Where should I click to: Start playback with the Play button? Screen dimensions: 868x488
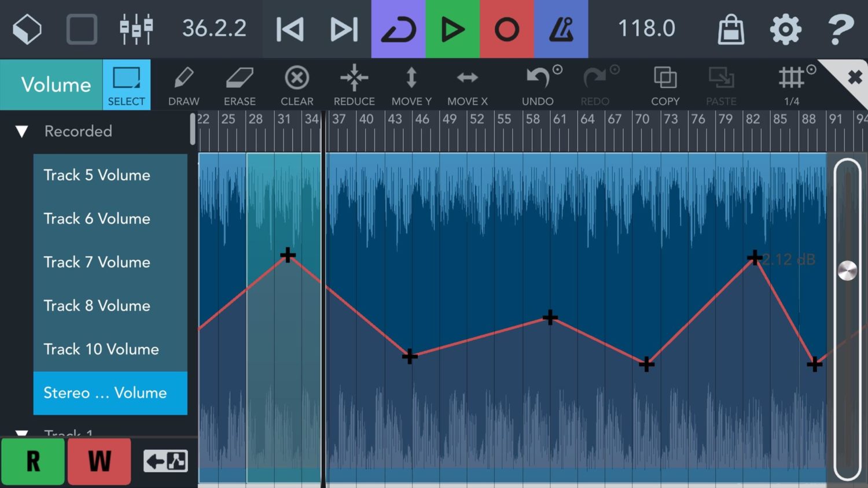[453, 28]
